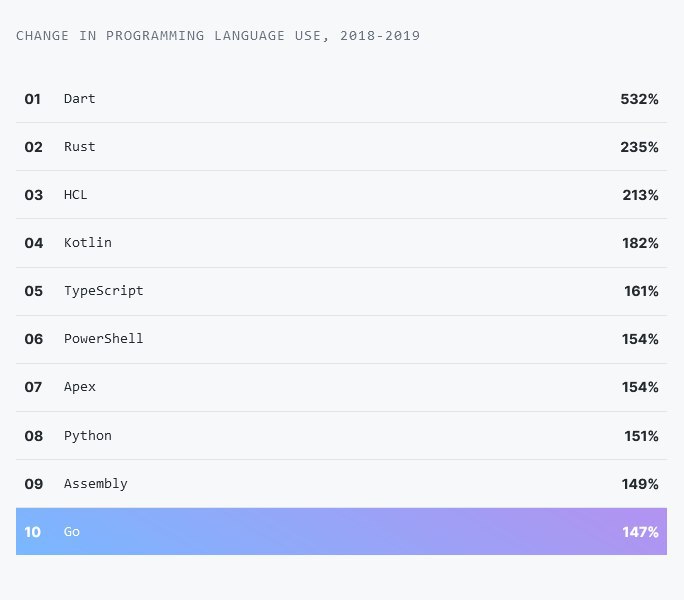This screenshot has width=684, height=600.
Task: Click the Assembly language label
Action: (96, 483)
